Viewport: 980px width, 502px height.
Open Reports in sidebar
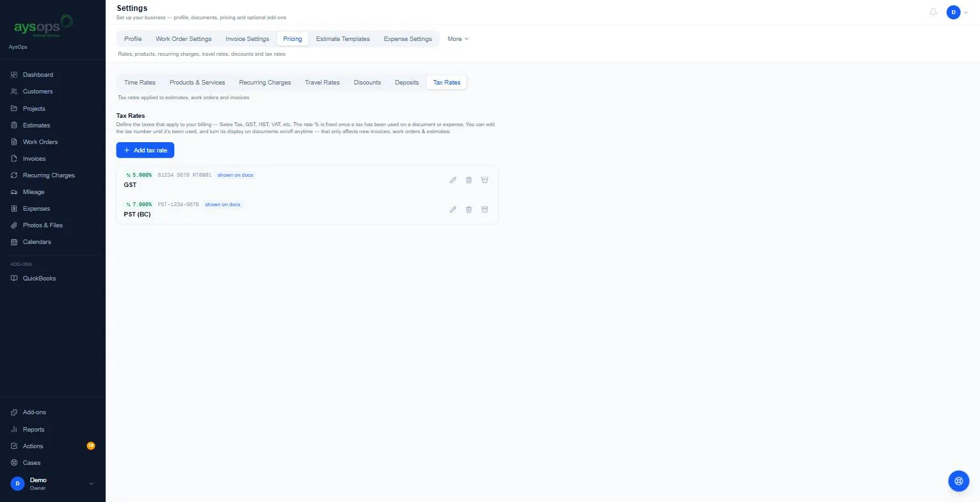[x=53, y=429]
